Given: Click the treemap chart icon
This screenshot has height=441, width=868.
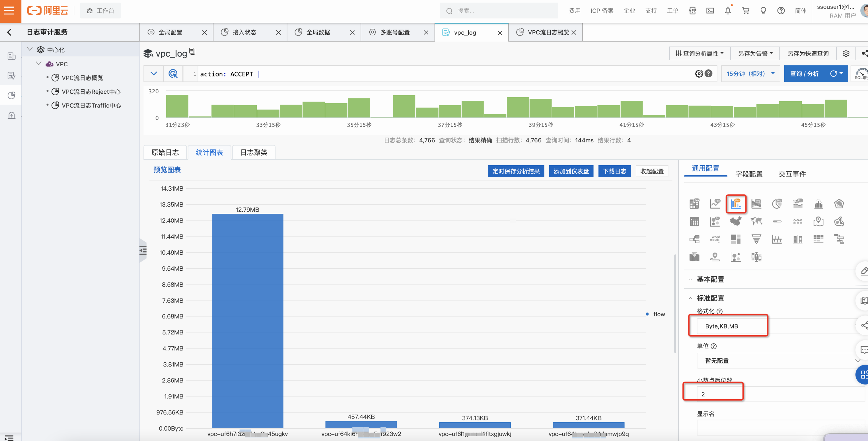Looking at the screenshot, I should click(x=735, y=239).
